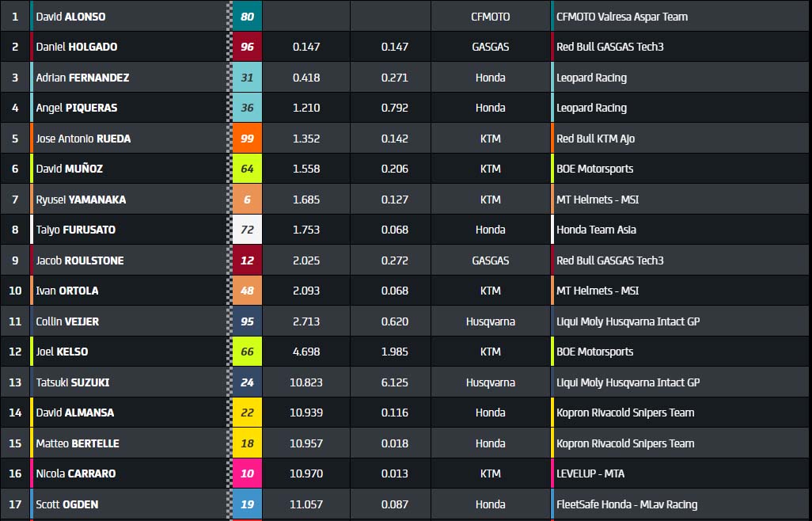Click the number 48 badge

tap(247, 291)
